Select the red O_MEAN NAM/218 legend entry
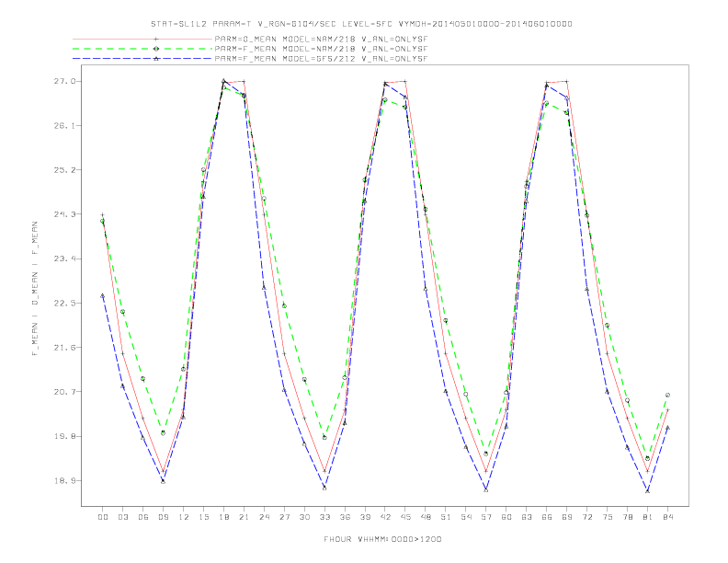The image size is (728, 563). point(250,39)
